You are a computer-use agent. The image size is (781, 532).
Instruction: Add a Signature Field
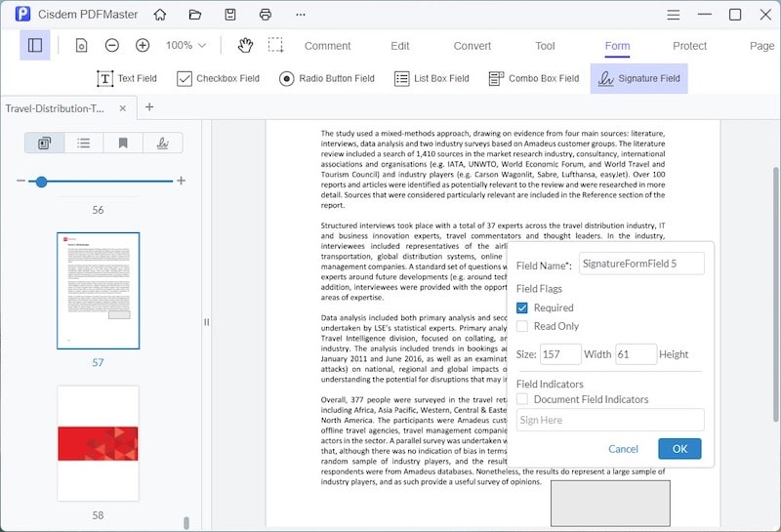point(638,78)
